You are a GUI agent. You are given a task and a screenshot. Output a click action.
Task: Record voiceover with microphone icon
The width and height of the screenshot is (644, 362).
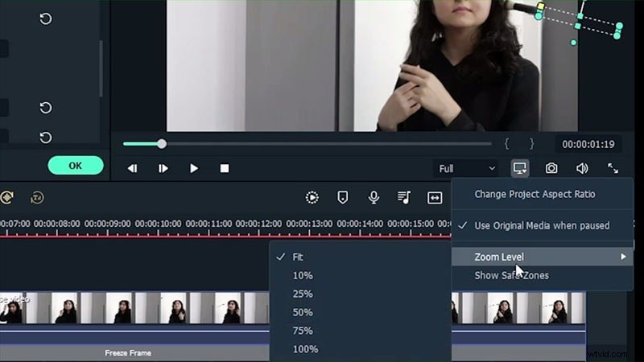pos(374,197)
